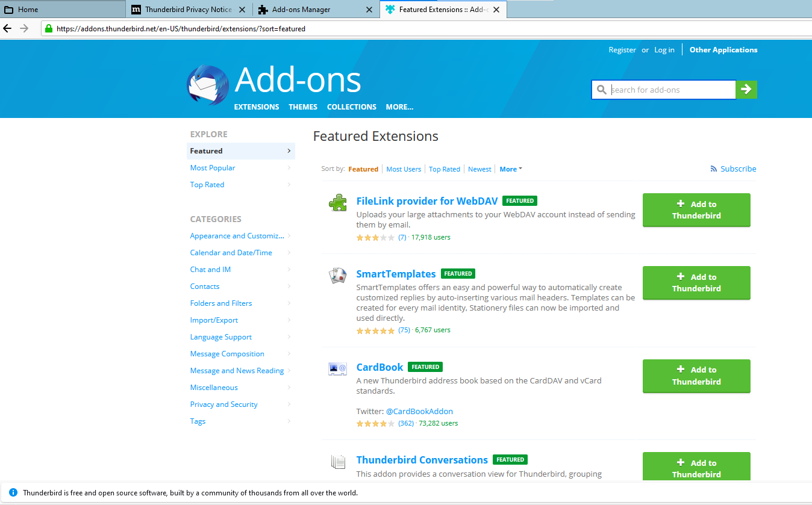Click the RSS feed icon beside Subscribe
The height and width of the screenshot is (505, 812).
(714, 169)
